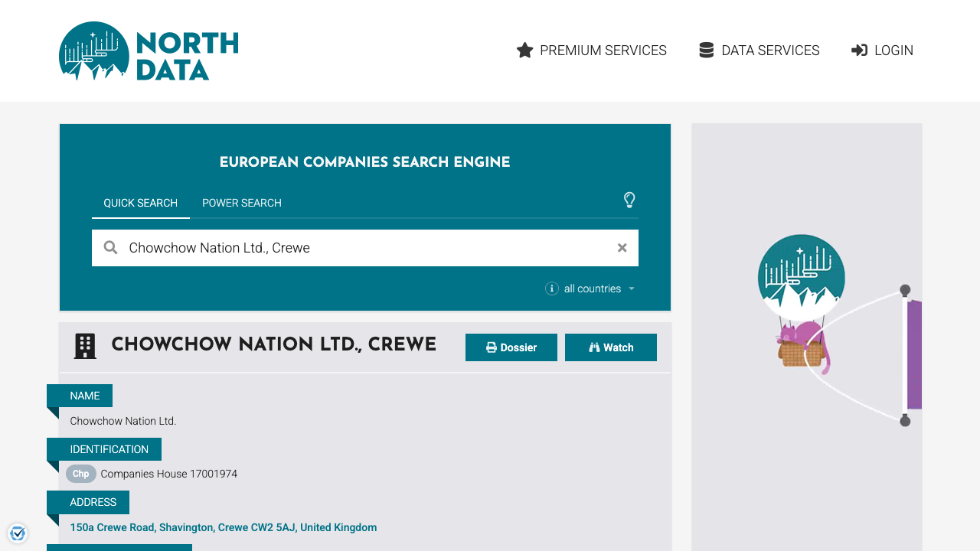This screenshot has width=980, height=551.
Task: Switch to the Power Search tab
Action: click(x=241, y=203)
